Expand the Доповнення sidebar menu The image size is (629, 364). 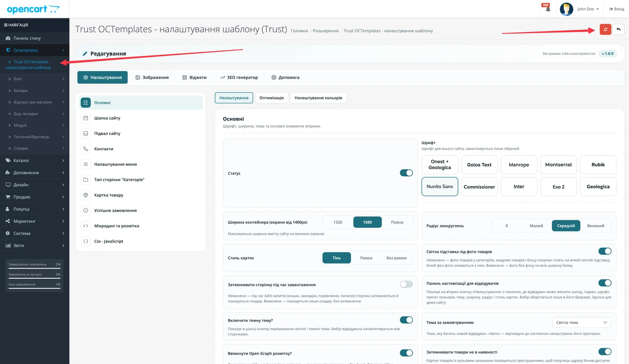[x=35, y=173]
